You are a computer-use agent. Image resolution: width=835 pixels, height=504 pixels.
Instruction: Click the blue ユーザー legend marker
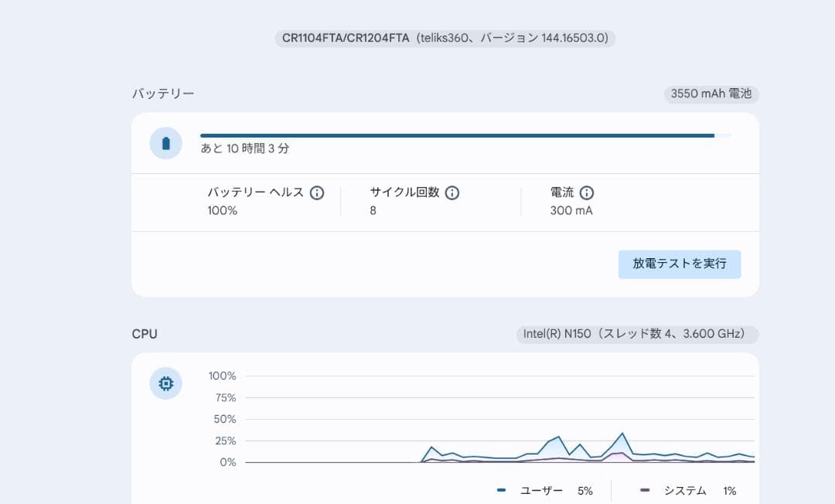[x=501, y=490]
